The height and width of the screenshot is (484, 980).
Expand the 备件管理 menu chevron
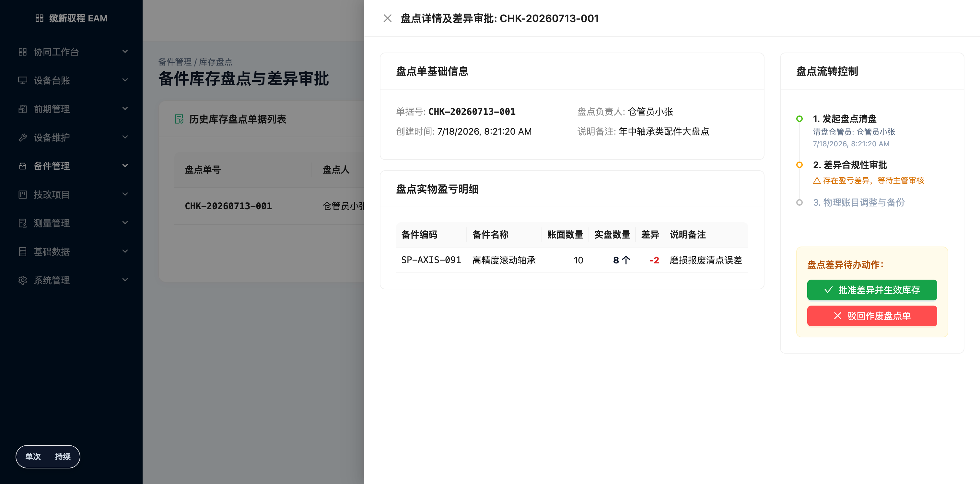125,166
